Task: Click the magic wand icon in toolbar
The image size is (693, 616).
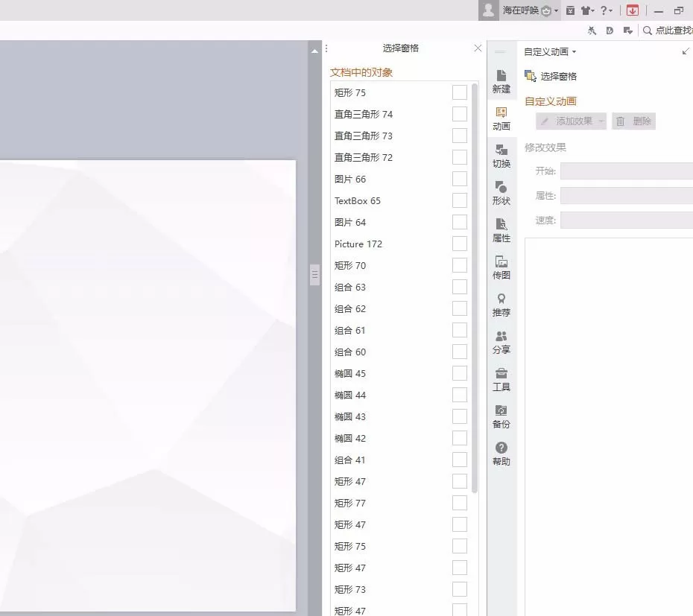Action: click(x=592, y=31)
